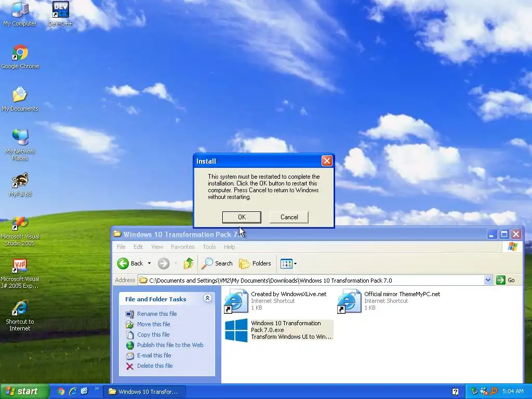532x399 pixels.
Task: Select Windows 10 Transformation Pack 7.0.exe
Action: (278, 330)
